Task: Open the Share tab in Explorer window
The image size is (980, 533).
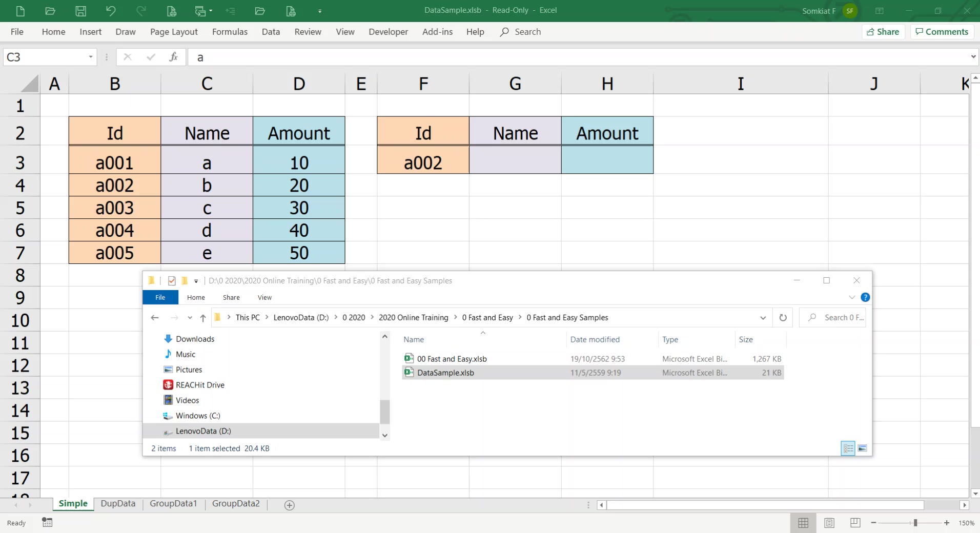Action: 231,297
